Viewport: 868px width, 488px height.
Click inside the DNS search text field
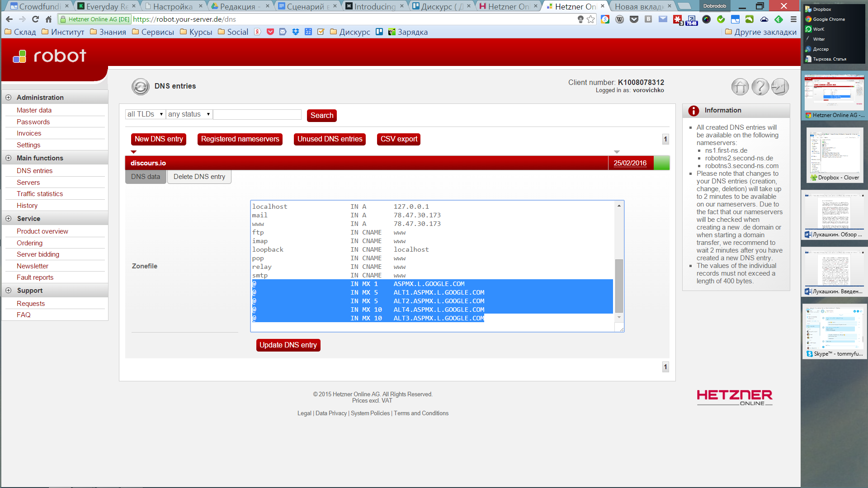tap(257, 114)
